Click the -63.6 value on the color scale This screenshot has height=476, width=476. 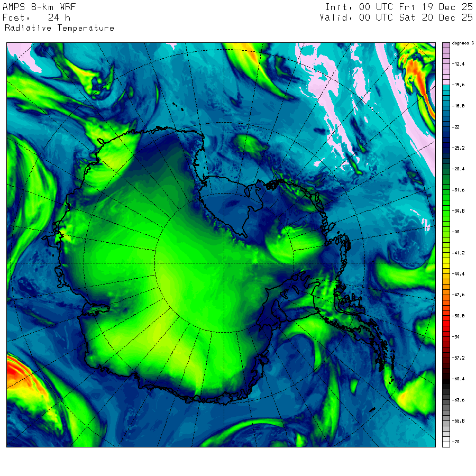458,400
